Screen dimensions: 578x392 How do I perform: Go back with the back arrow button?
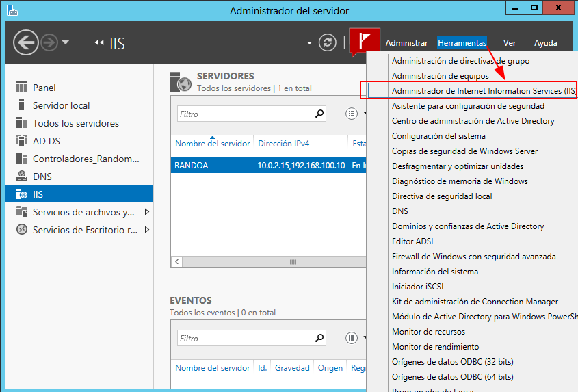(x=26, y=43)
